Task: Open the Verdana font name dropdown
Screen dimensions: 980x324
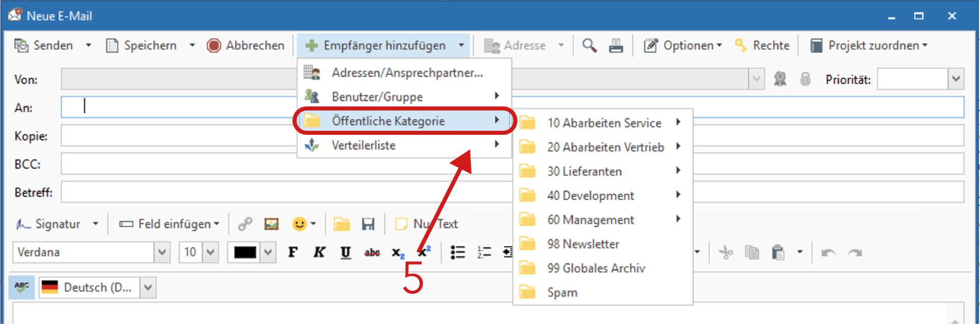Action: click(x=162, y=252)
